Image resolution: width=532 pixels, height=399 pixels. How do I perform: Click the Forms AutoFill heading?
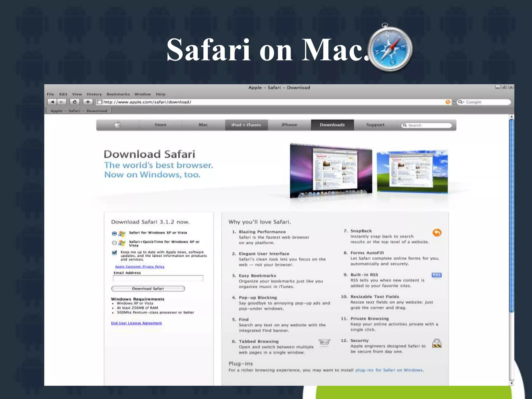(367, 253)
